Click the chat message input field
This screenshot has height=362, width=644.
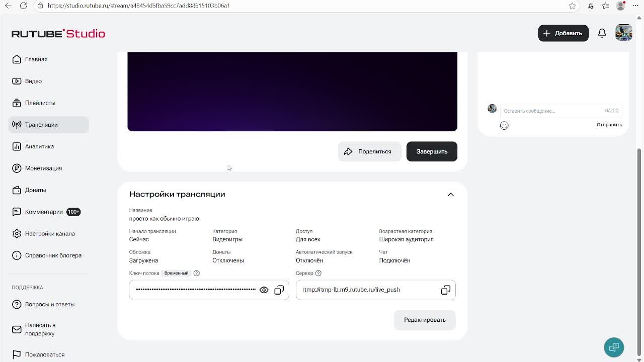[551, 111]
